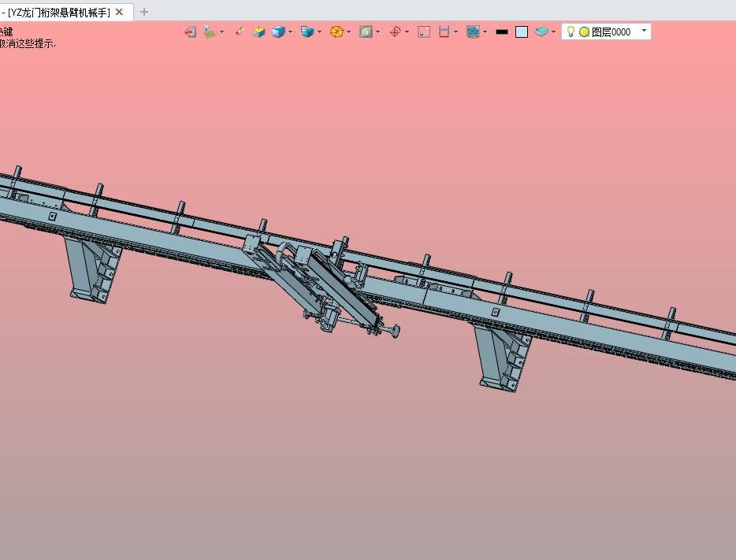The height and width of the screenshot is (560, 736).
Task: Click the light blue color swatch
Action: click(522, 32)
